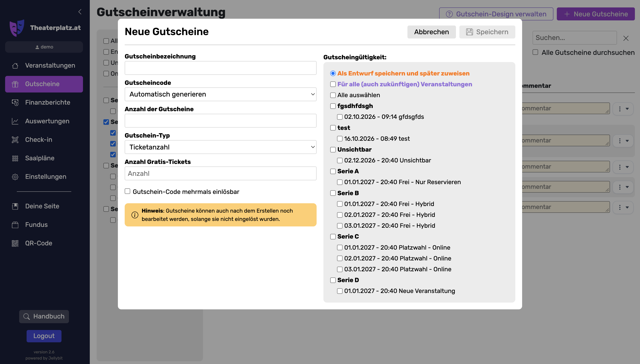The width and height of the screenshot is (640, 364).
Task: Open the Gutschein-Typ dropdown
Action: point(221,147)
